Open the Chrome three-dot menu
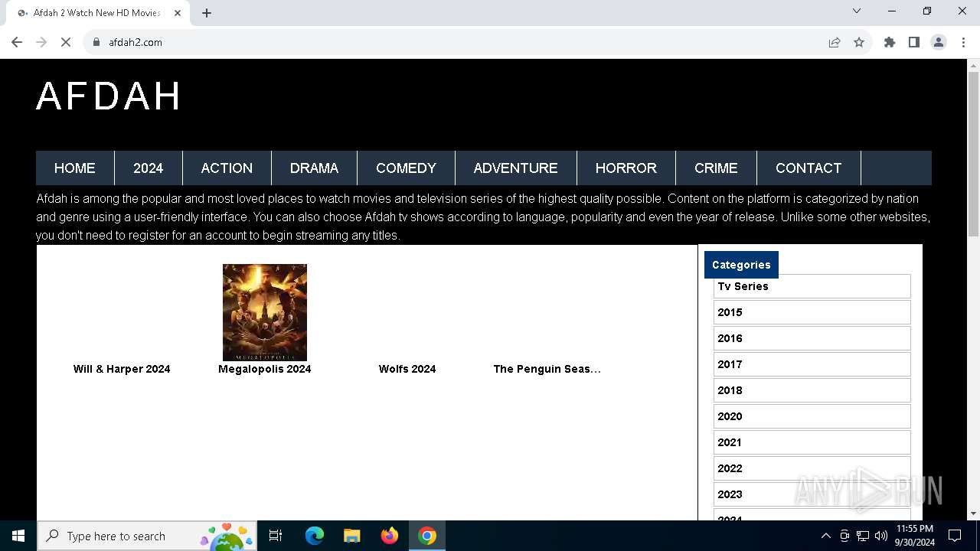The height and width of the screenshot is (551, 980). (963, 42)
